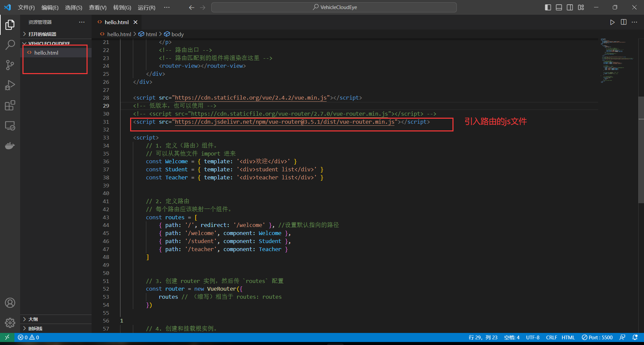Click the vue-router@3.5.1 CDN link
This screenshot has height=345, width=644.
(284, 122)
